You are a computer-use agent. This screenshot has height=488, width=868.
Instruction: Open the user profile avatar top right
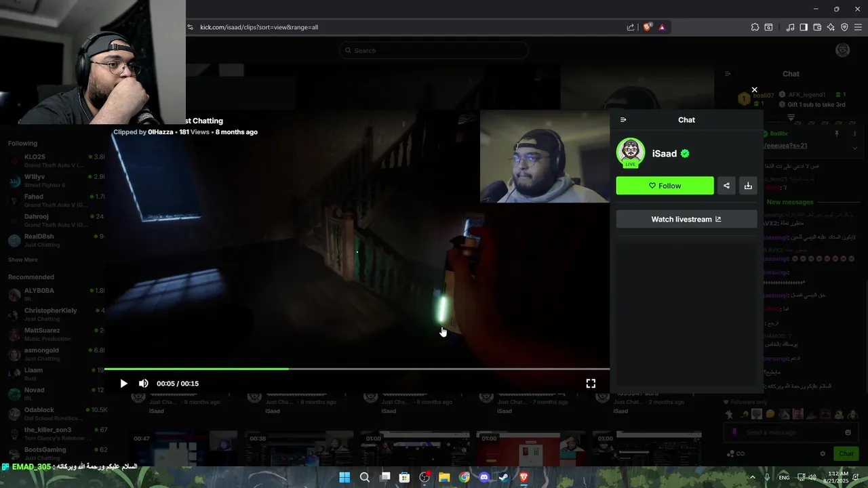pyautogui.click(x=843, y=50)
